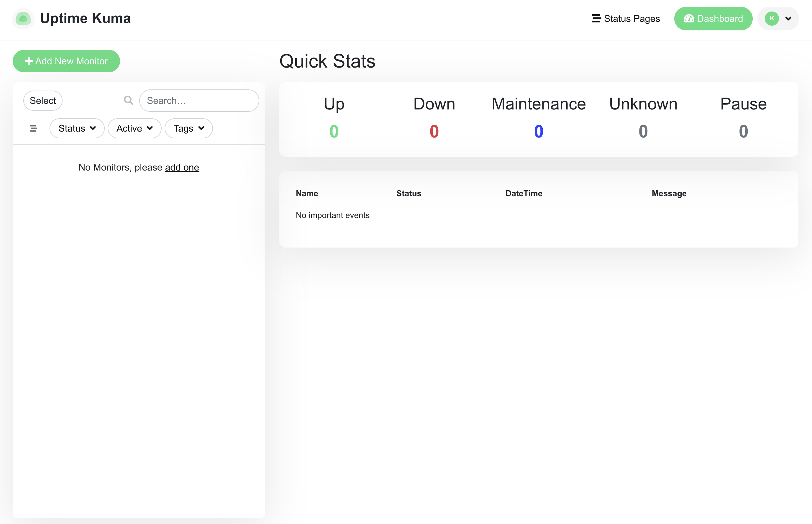The width and height of the screenshot is (812, 524).
Task: Click the Pause count value 0
Action: pyautogui.click(x=744, y=131)
